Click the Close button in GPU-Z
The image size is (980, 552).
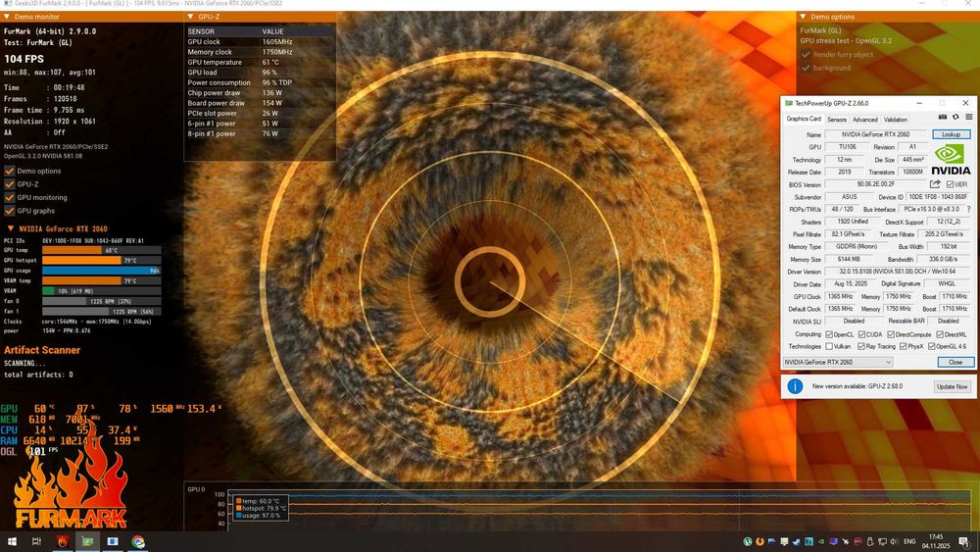(x=955, y=362)
